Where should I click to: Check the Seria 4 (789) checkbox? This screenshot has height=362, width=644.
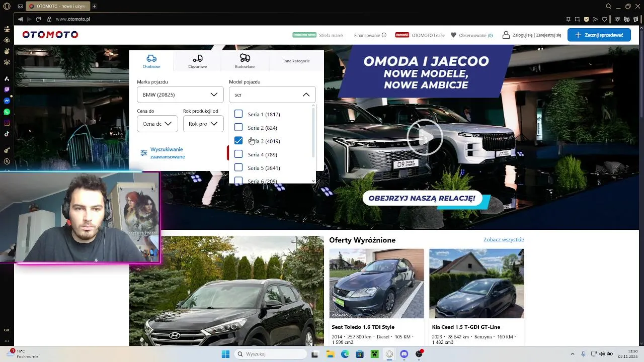coord(238,154)
